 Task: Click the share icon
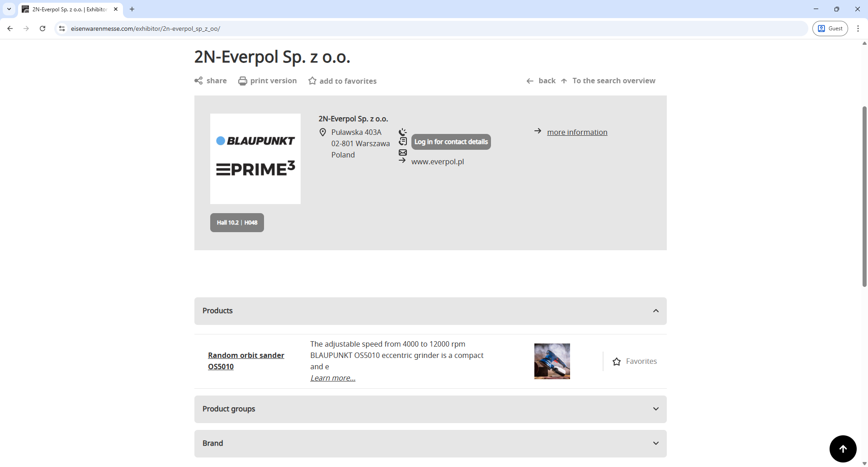point(199,81)
